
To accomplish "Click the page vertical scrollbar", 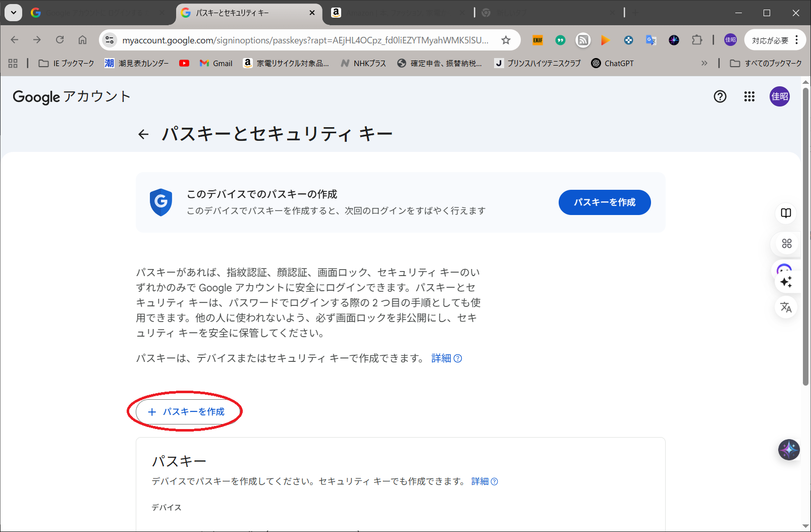I will point(805,237).
